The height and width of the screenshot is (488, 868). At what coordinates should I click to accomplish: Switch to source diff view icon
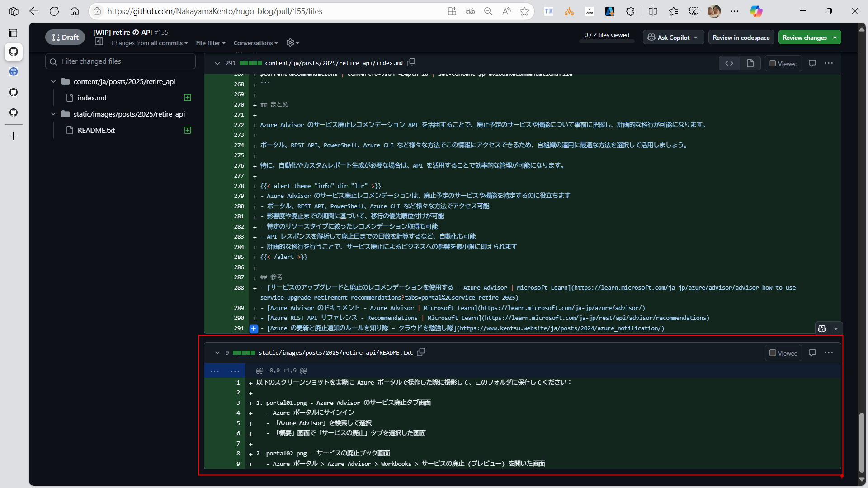click(729, 63)
